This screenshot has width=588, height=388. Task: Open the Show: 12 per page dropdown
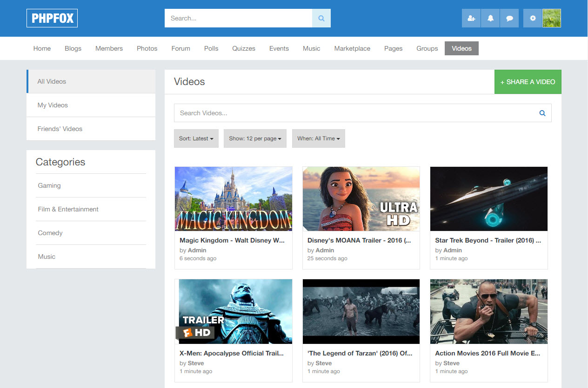pyautogui.click(x=255, y=138)
